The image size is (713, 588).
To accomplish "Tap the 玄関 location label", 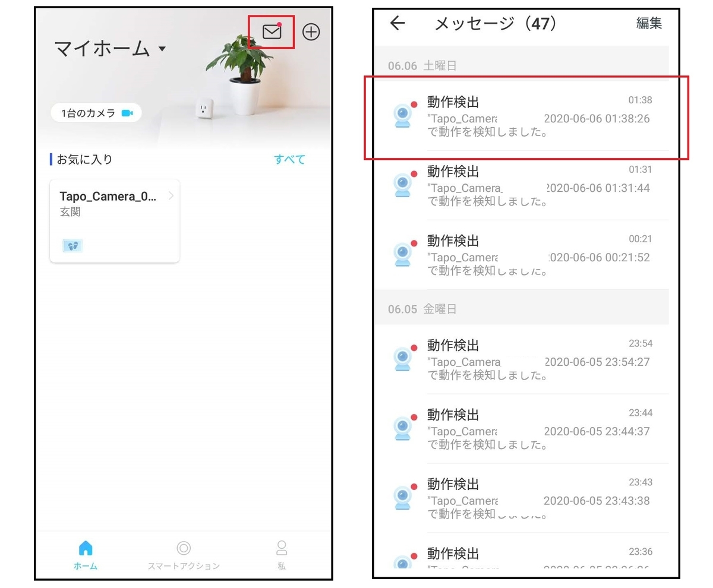I will point(70,212).
